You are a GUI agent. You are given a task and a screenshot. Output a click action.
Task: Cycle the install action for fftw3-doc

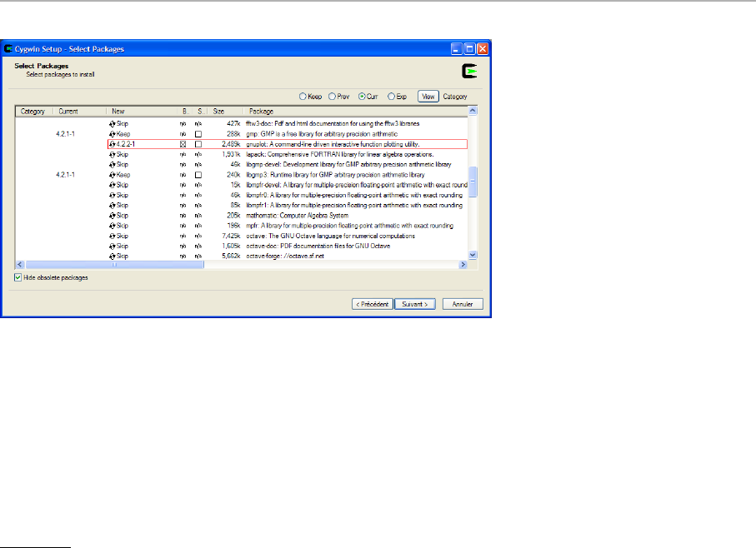click(112, 124)
